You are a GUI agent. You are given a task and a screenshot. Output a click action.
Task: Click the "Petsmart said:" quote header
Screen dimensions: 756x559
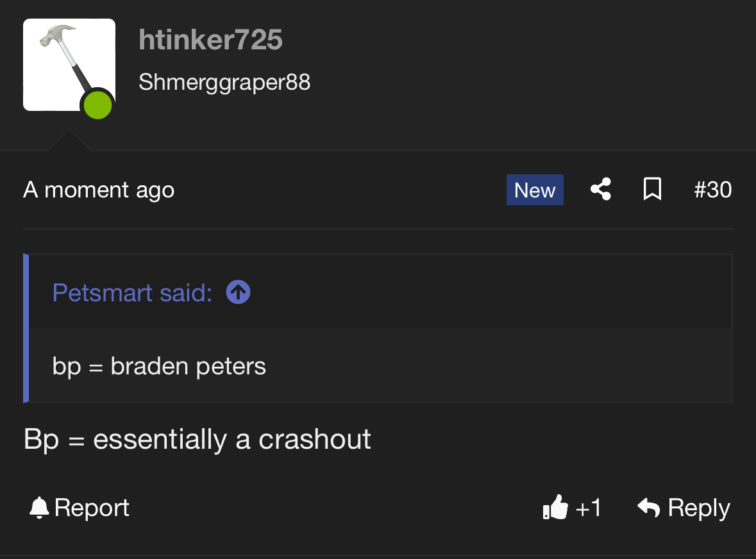(132, 293)
